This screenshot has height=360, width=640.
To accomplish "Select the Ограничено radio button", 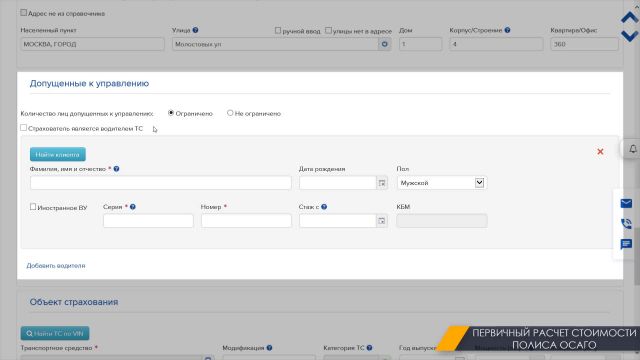I will point(171,113).
